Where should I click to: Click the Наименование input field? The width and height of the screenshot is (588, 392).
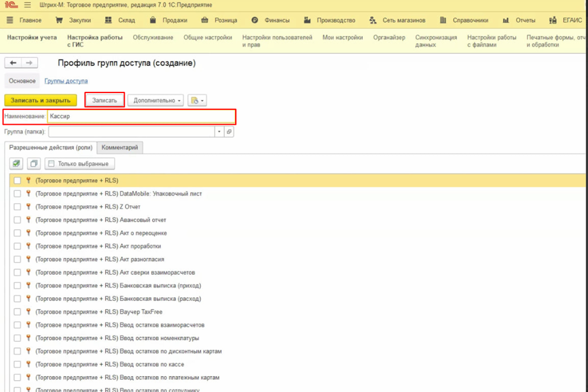coord(141,117)
